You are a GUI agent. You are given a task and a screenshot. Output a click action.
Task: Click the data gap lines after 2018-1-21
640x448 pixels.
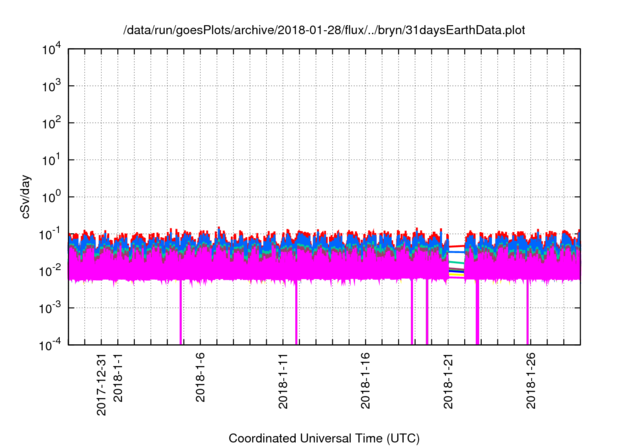pyautogui.click(x=457, y=261)
